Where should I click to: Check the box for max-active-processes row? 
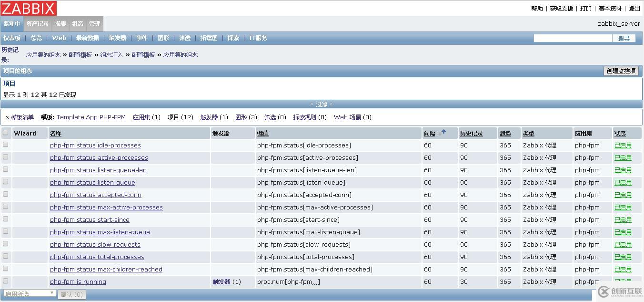point(6,206)
